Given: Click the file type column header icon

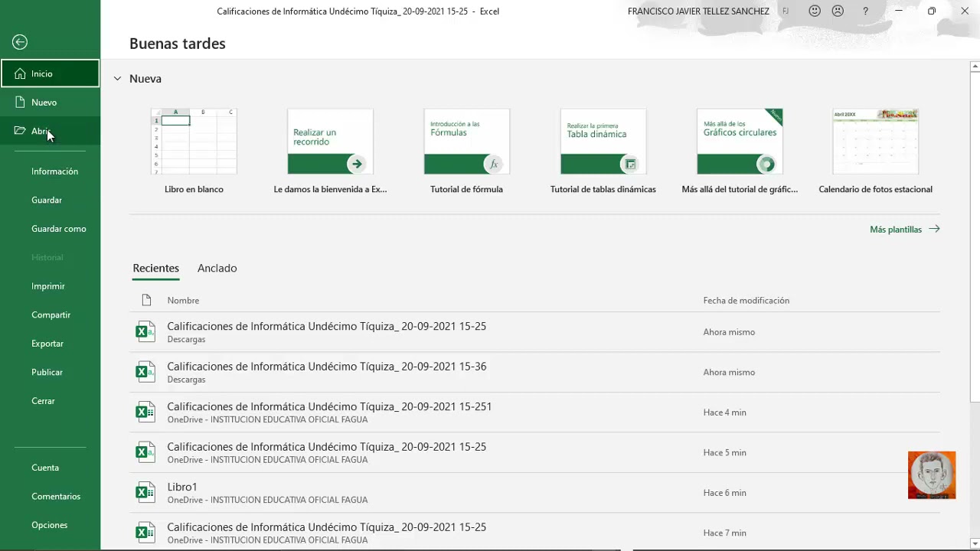Looking at the screenshot, I should coord(146,300).
